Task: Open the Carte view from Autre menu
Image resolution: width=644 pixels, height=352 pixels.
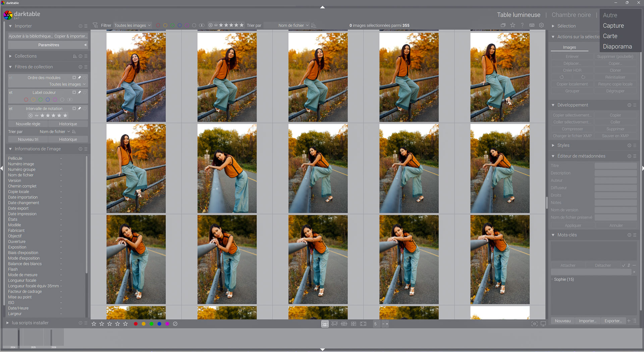Action: 610,36
